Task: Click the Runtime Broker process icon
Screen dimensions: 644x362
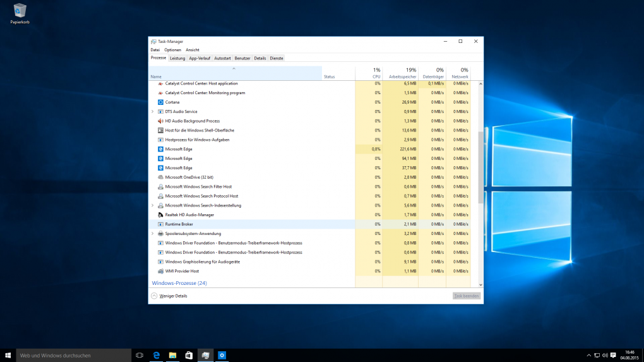Action: coord(160,224)
